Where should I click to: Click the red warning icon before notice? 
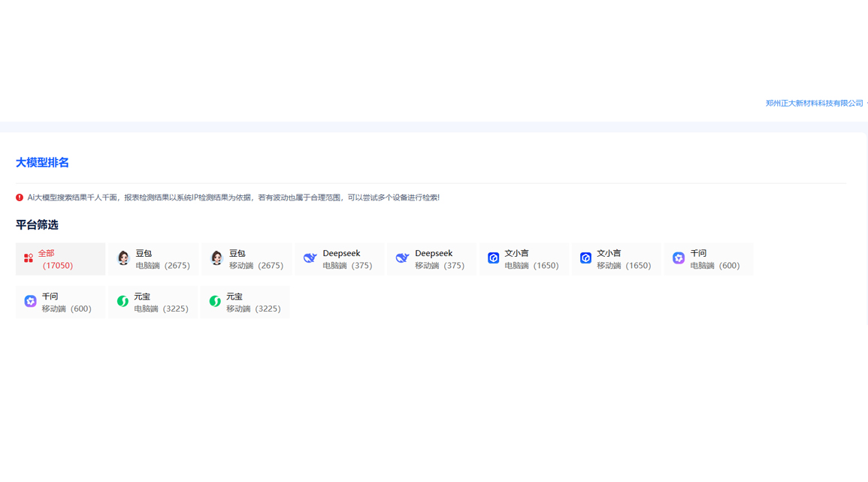click(x=20, y=197)
